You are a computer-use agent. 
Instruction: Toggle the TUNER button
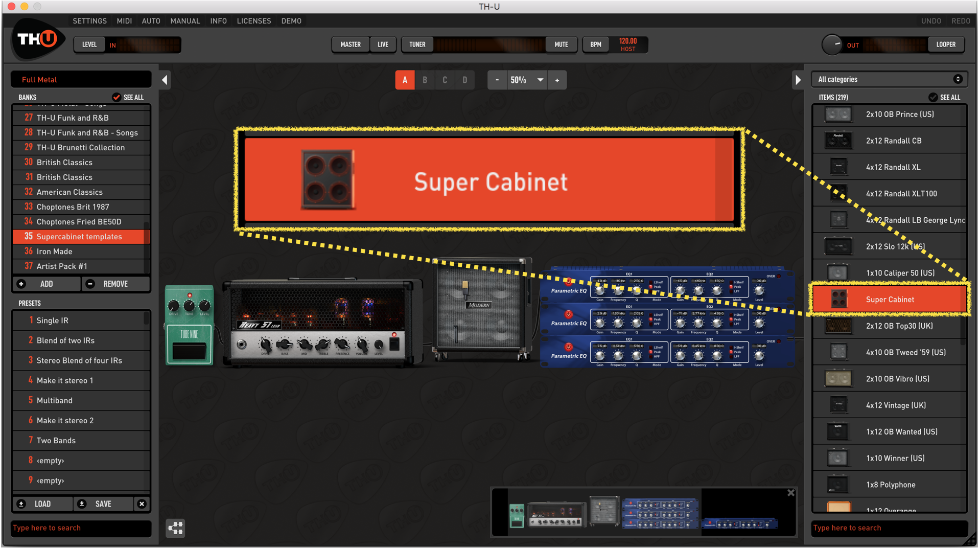[x=417, y=44]
